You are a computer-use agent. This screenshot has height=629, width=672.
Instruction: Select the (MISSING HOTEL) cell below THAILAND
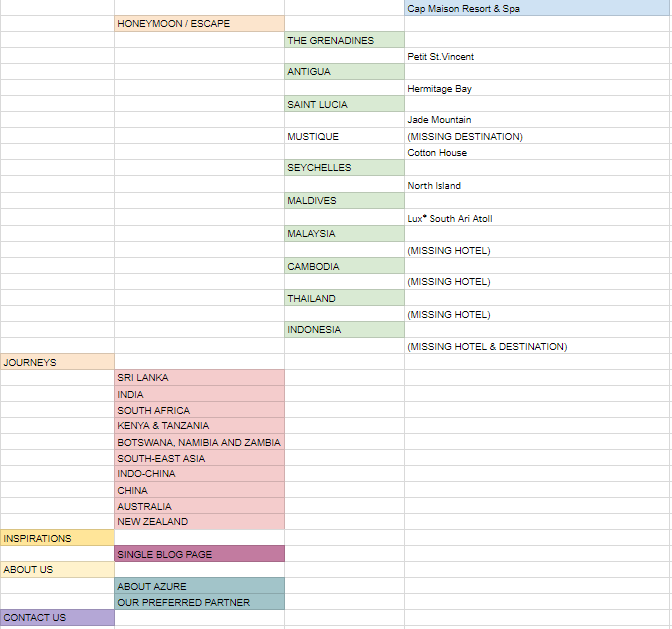click(538, 314)
